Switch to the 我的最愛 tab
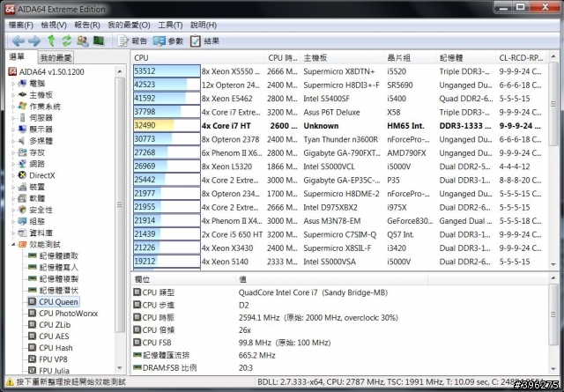This screenshot has height=392, width=564. (56, 57)
